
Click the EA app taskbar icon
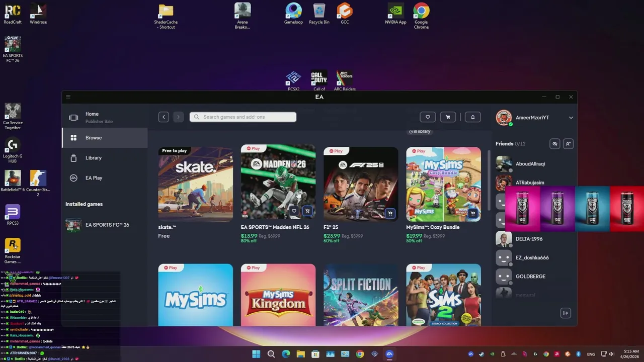pos(389,354)
